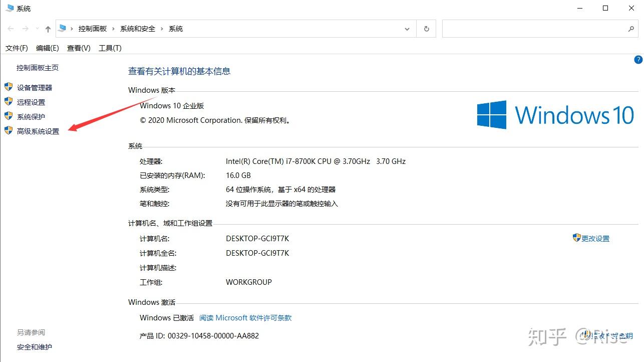644x362 pixels.
Task: Click the © 2020 Microsoft Corporation copyright line
Action: pos(215,120)
